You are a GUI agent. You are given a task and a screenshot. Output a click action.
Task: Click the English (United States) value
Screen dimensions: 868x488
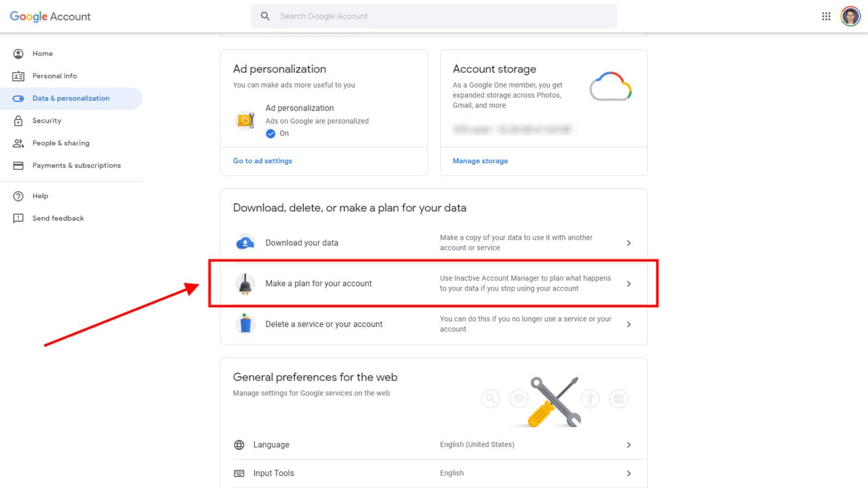click(x=477, y=445)
